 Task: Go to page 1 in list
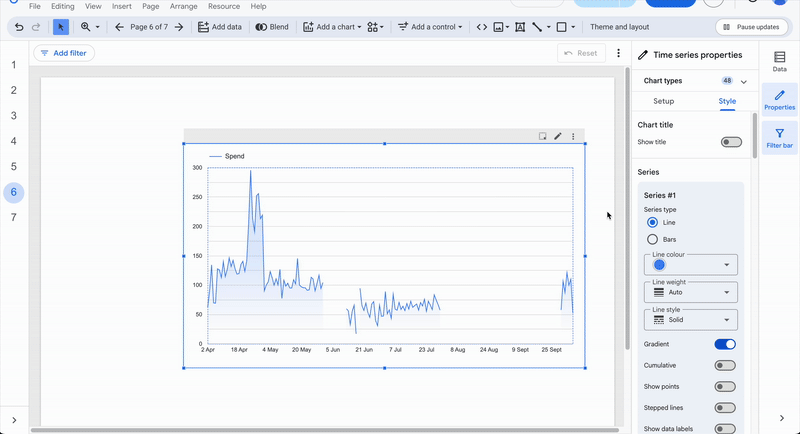[x=14, y=65]
